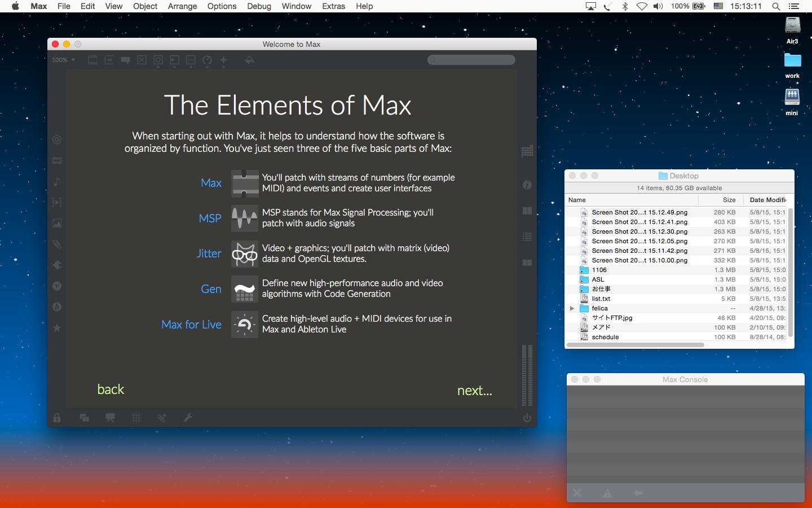
Task: Click the left arrow icon in Max Console
Action: point(638,493)
